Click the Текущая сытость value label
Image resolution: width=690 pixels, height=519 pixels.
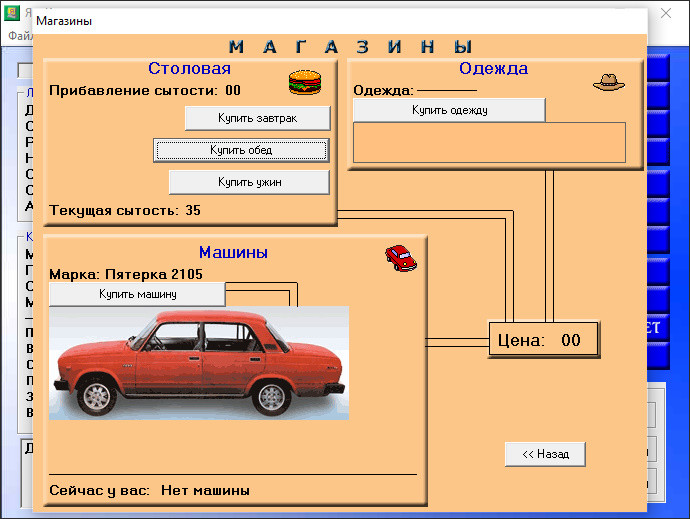(125, 210)
